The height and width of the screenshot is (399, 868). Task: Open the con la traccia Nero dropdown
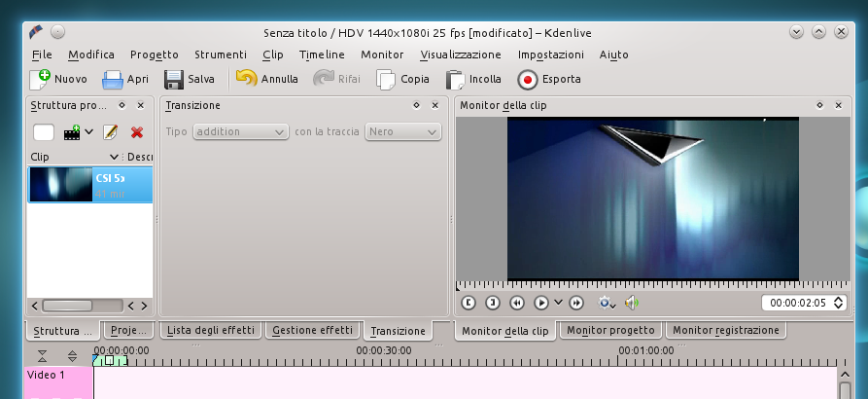pos(402,131)
